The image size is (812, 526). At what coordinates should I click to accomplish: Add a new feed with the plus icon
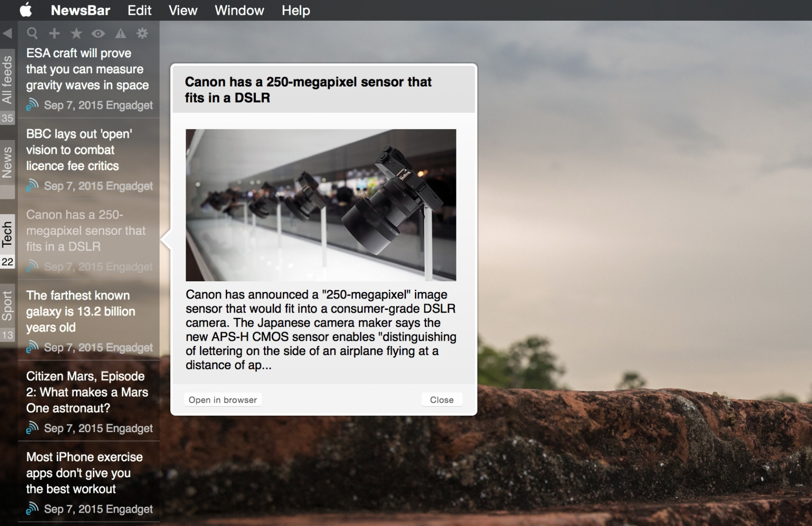(x=54, y=33)
